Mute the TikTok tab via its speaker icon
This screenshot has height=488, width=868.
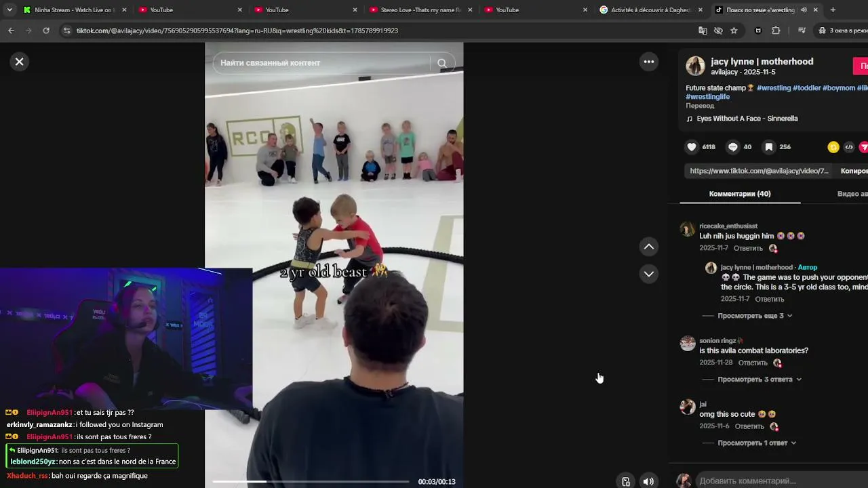point(804,10)
